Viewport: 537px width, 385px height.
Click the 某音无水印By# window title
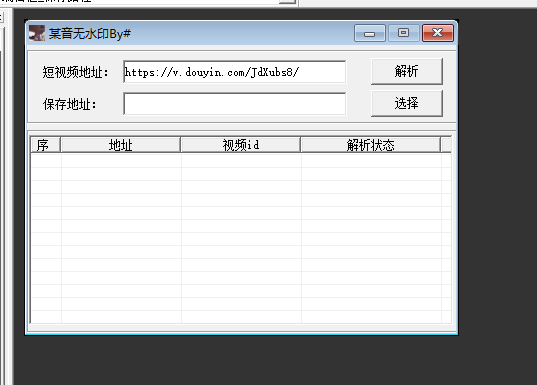90,34
